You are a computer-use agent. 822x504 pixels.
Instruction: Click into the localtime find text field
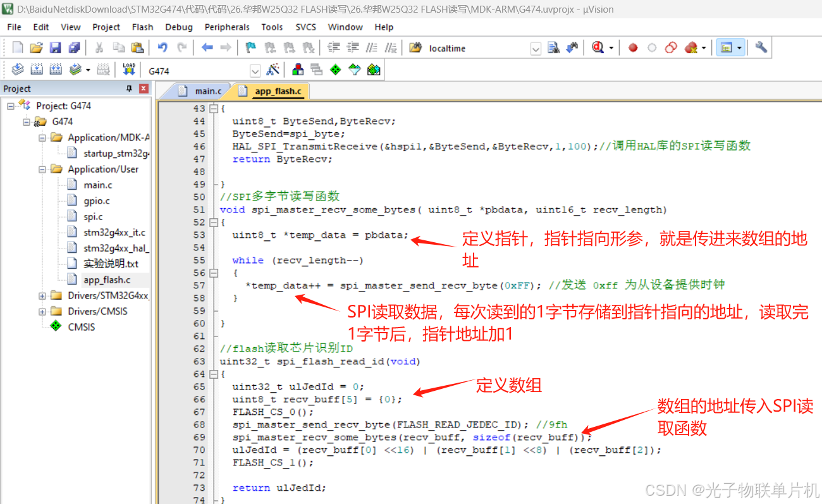coord(477,49)
